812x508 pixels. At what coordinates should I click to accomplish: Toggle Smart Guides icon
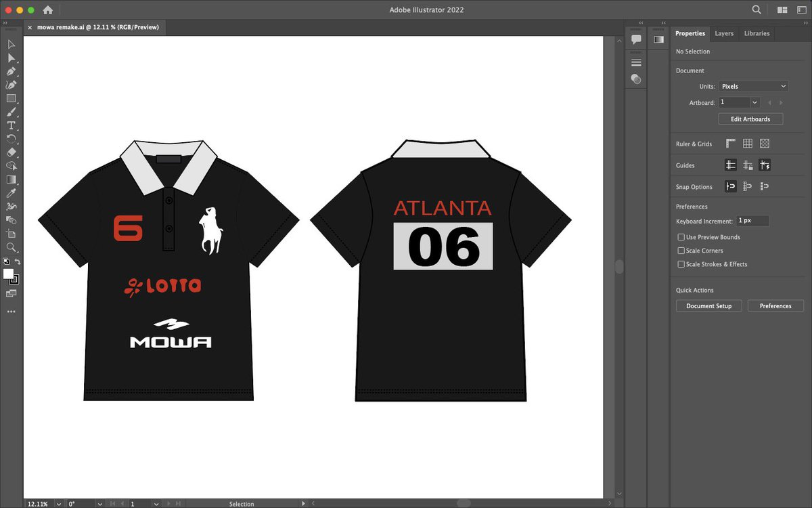pyautogui.click(x=765, y=165)
